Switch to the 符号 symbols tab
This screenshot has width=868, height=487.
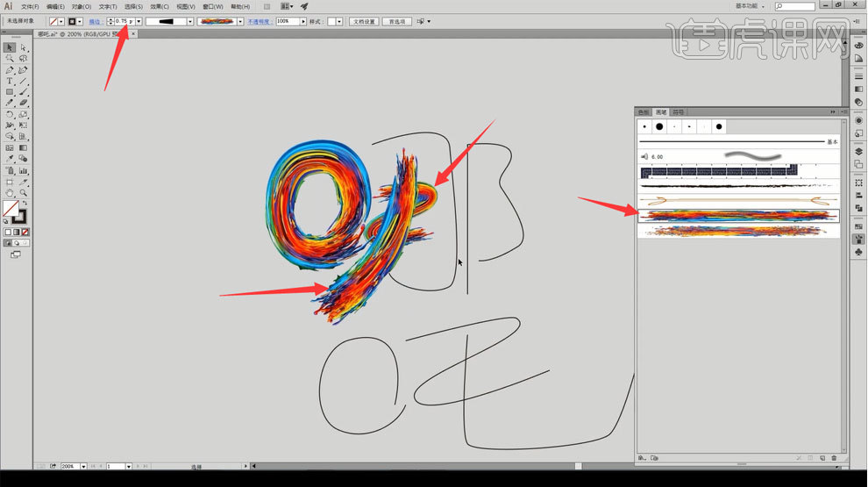pos(678,112)
